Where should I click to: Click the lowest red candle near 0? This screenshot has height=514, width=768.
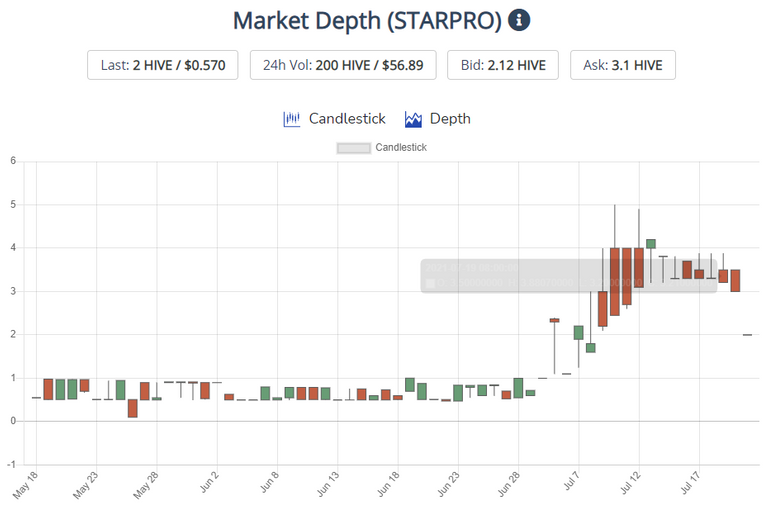click(x=133, y=408)
